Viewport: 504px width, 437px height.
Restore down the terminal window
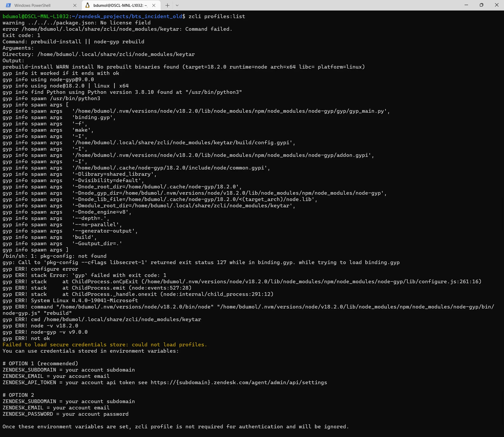point(481,5)
